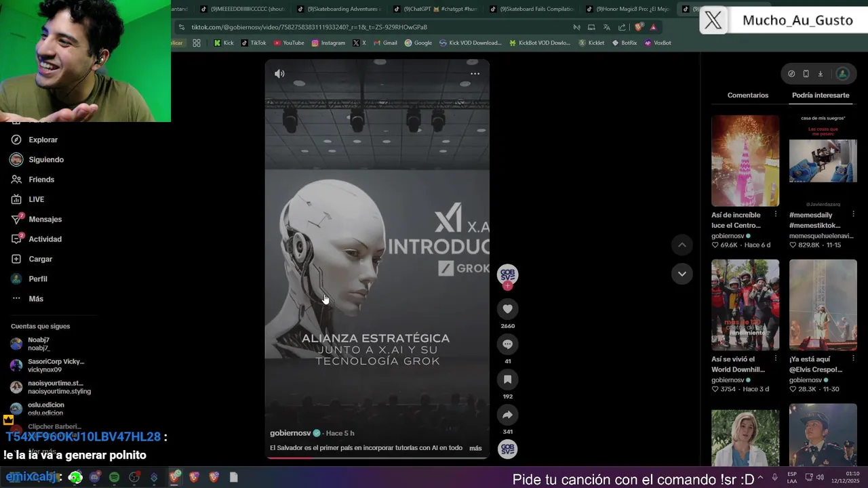
Task: Open the VoxBot bookmark
Action: pos(658,43)
